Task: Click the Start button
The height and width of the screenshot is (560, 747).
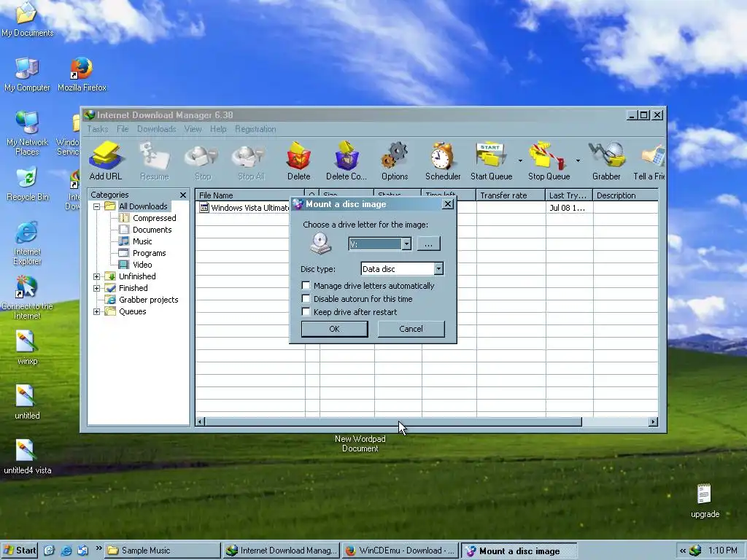Action: pyautogui.click(x=20, y=551)
